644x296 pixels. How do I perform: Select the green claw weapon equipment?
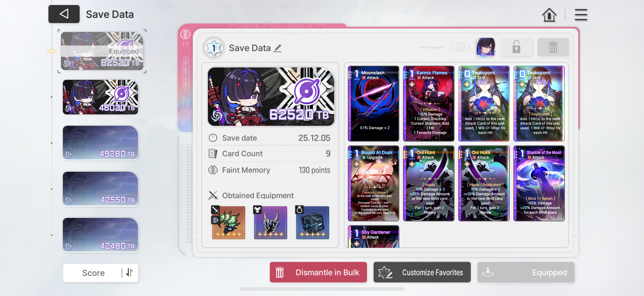(229, 223)
